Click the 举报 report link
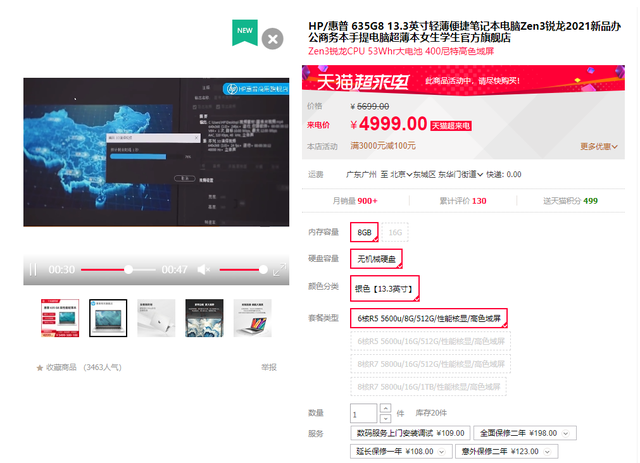 pyautogui.click(x=269, y=367)
